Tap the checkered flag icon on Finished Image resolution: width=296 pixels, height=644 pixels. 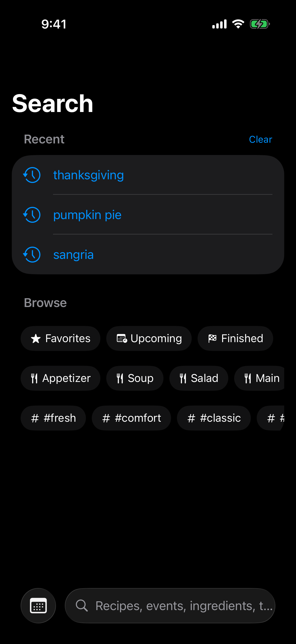[x=212, y=338]
